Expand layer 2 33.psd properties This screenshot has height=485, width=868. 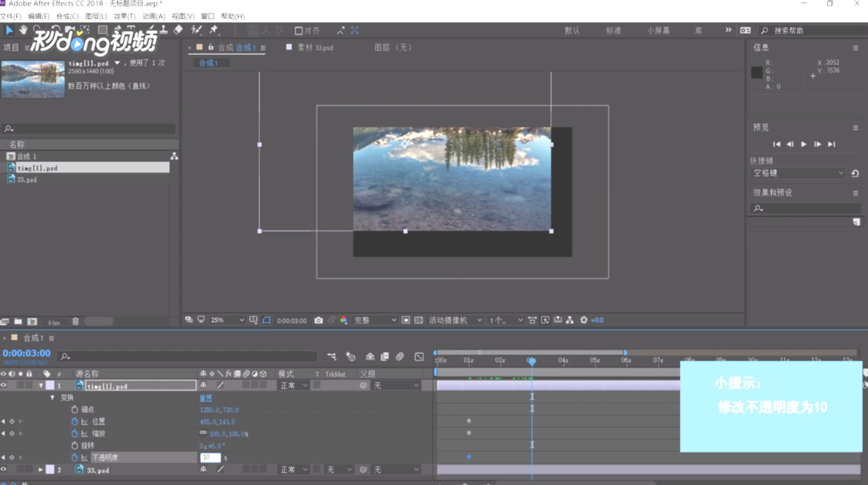(41, 470)
